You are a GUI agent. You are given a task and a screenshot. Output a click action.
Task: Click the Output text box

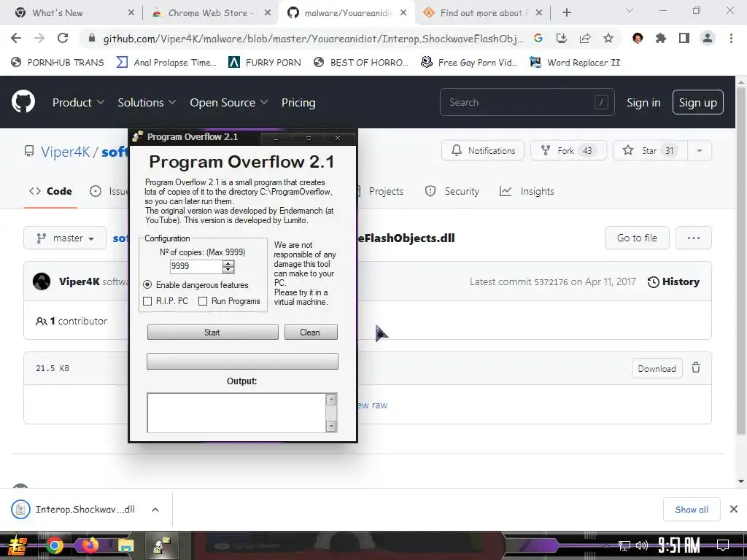(237, 413)
